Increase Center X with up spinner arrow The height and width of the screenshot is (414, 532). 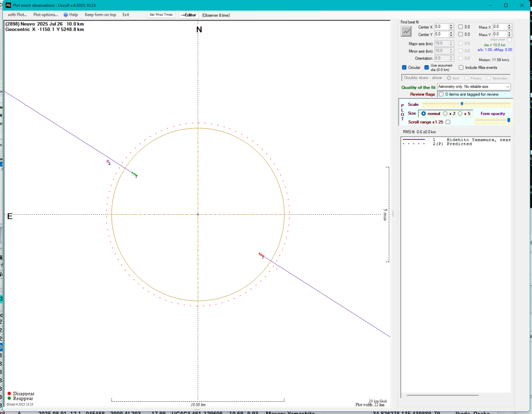pyautogui.click(x=451, y=25)
